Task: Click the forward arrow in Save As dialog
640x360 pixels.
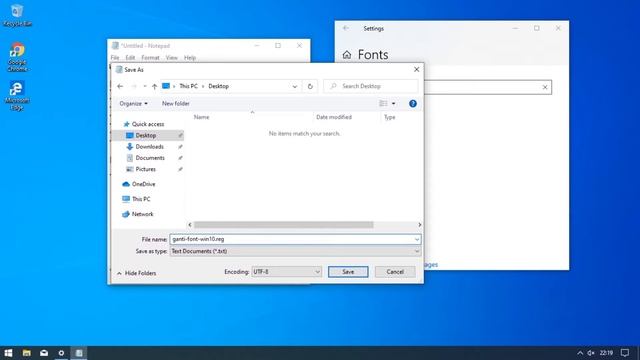Action: click(x=133, y=86)
